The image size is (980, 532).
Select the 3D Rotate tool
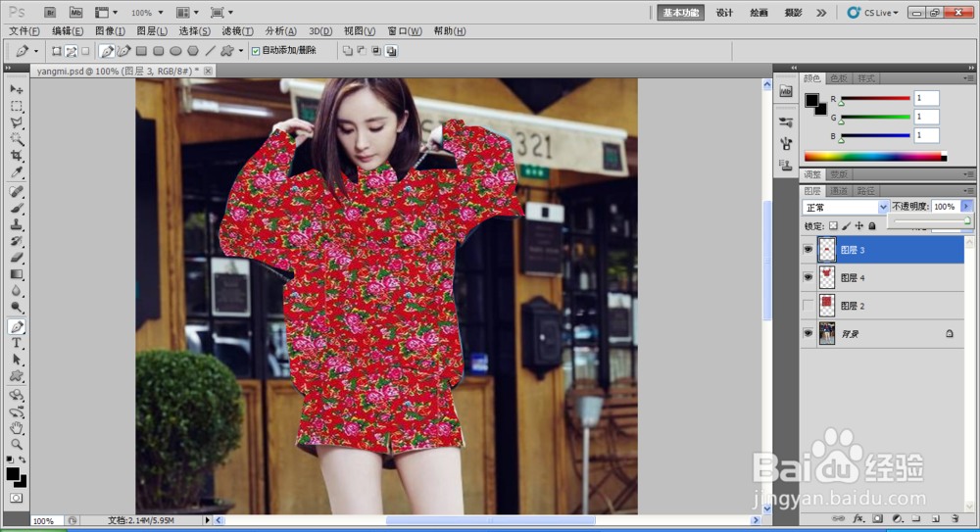coord(17,396)
